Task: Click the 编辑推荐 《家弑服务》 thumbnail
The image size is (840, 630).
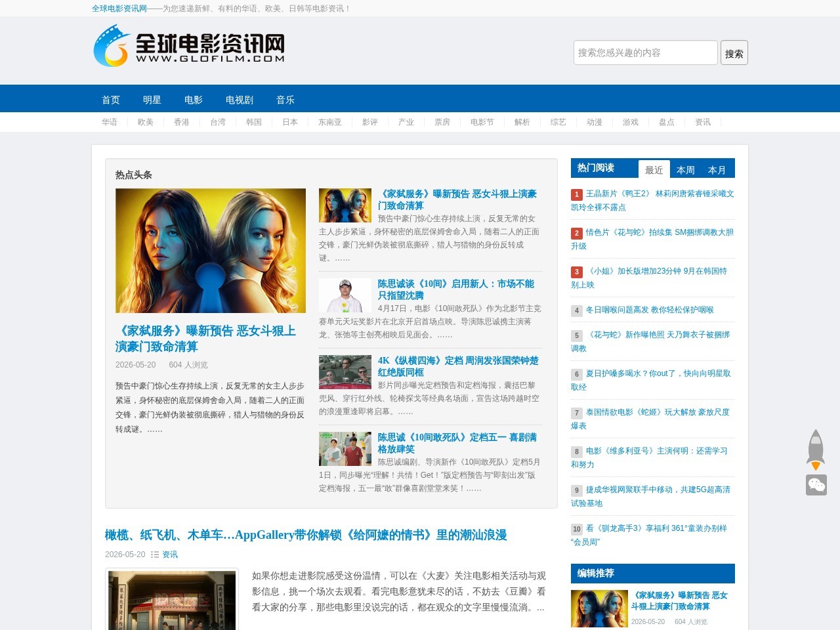Action: tap(599, 608)
